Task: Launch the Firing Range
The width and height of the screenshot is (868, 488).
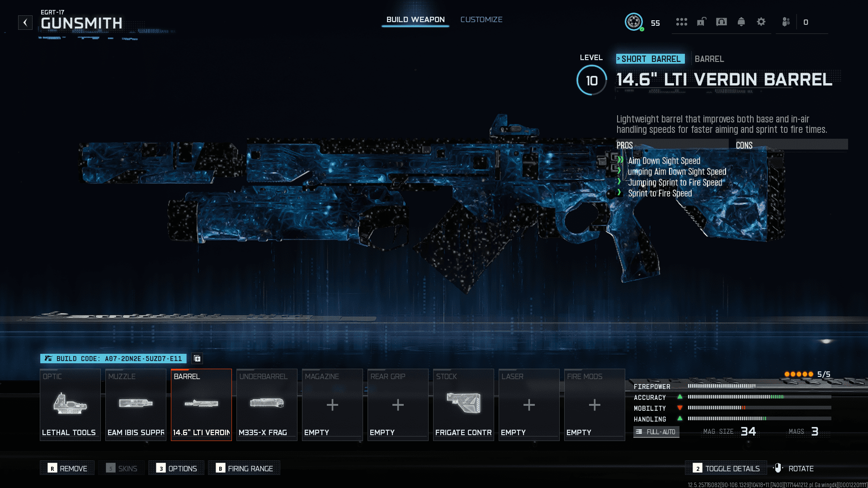Action: coord(244,468)
